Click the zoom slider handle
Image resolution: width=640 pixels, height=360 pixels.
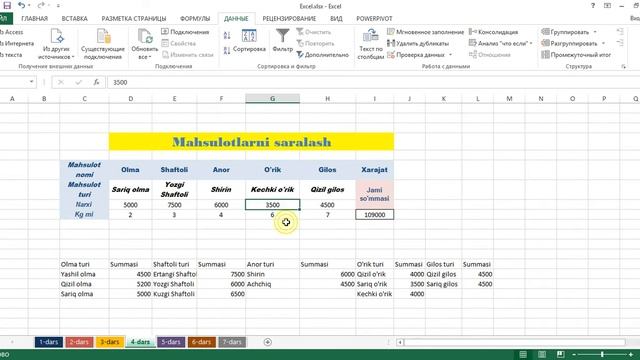point(602,355)
